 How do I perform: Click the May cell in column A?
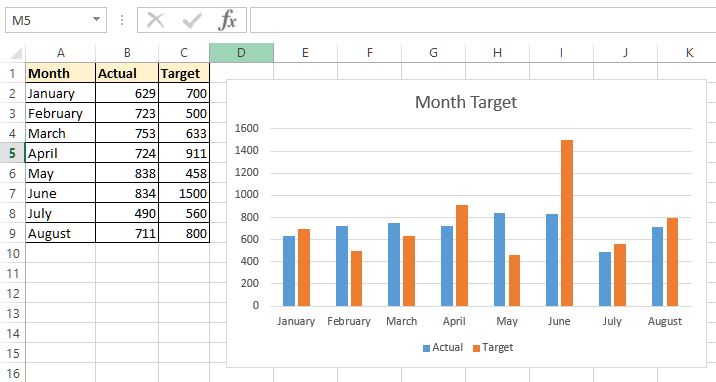click(x=61, y=173)
